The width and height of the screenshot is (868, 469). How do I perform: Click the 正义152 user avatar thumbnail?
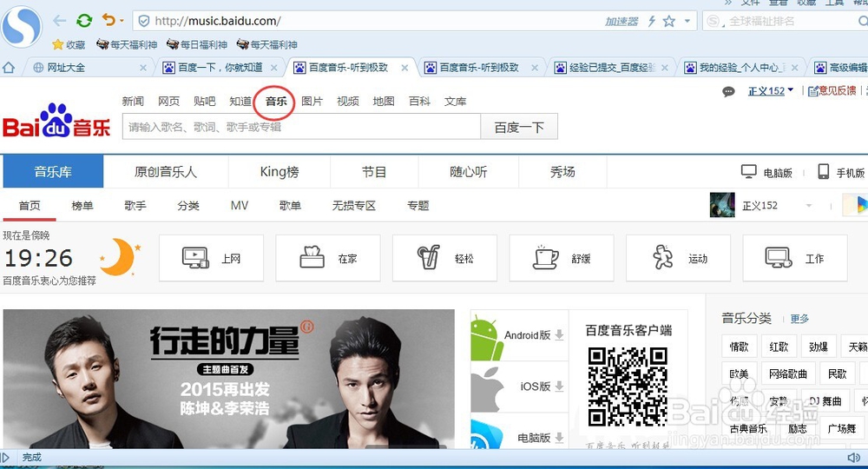pos(722,205)
